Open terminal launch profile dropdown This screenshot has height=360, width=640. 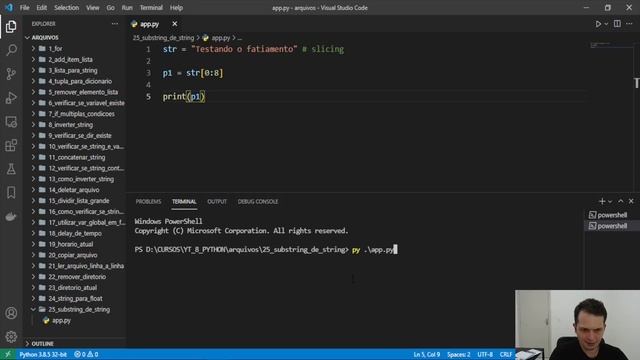610,202
